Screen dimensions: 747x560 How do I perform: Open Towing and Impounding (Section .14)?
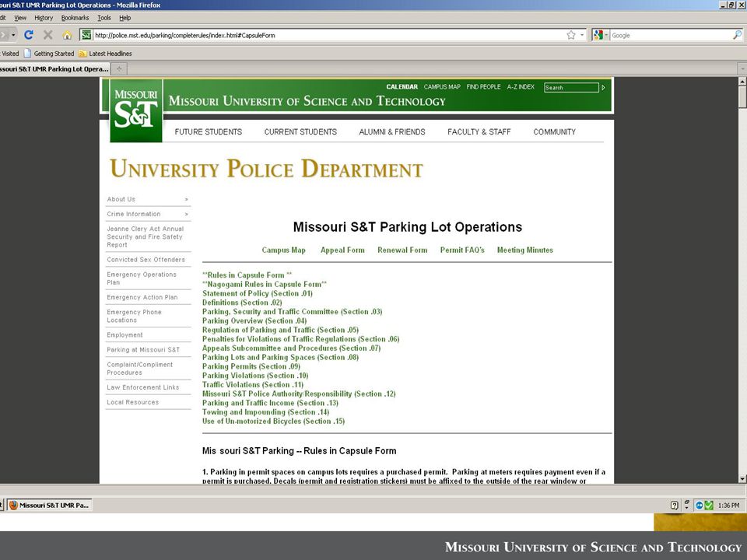tap(265, 412)
